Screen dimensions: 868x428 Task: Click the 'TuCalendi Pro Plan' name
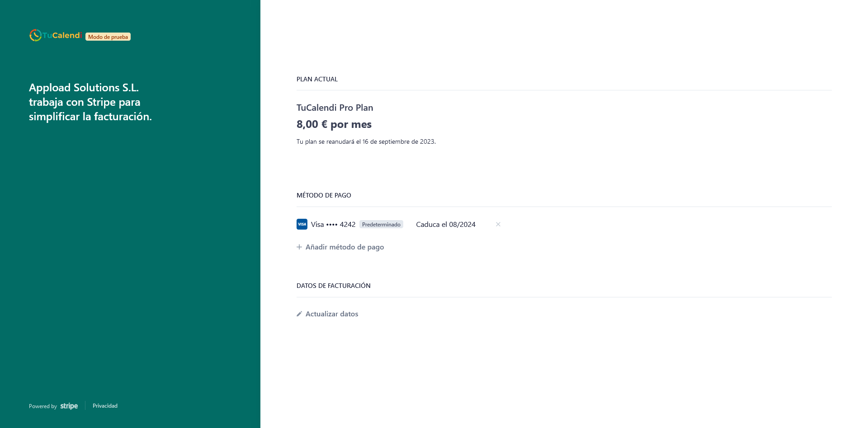[335, 108]
